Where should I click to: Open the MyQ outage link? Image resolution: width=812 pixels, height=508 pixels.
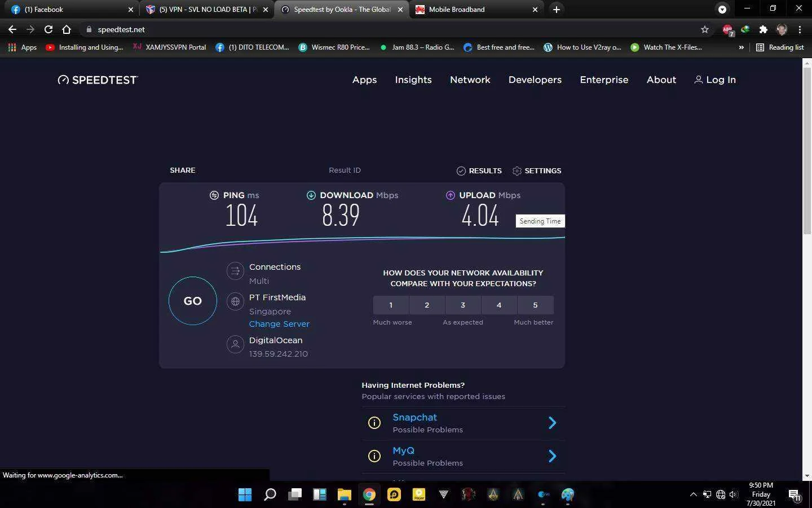coord(403,450)
